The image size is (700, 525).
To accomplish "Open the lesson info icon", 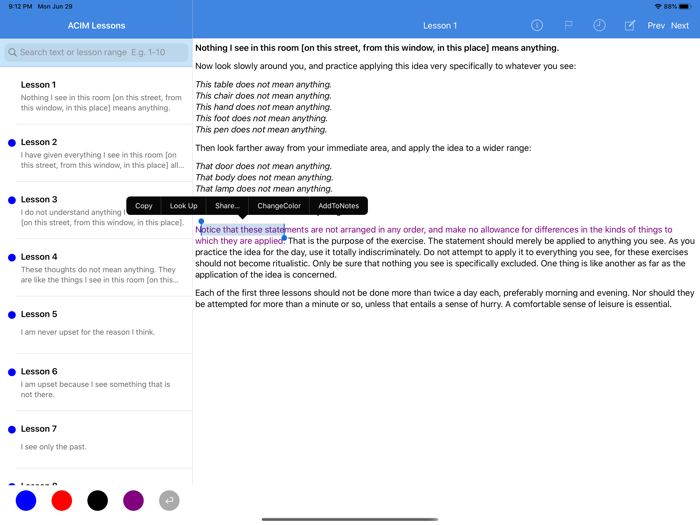I will [537, 25].
